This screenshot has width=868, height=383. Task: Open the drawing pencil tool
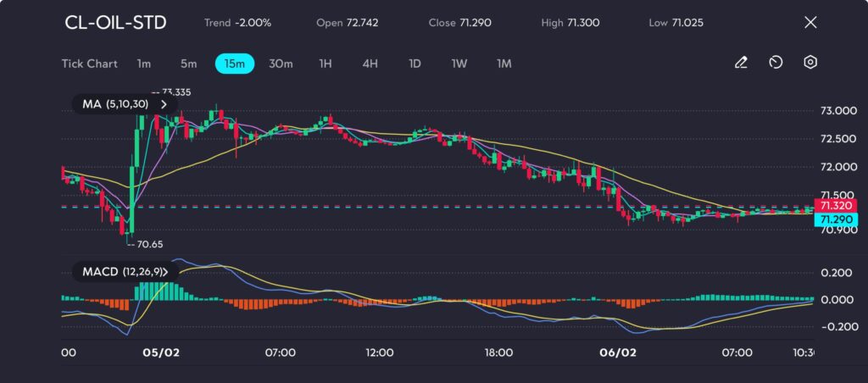(x=741, y=63)
